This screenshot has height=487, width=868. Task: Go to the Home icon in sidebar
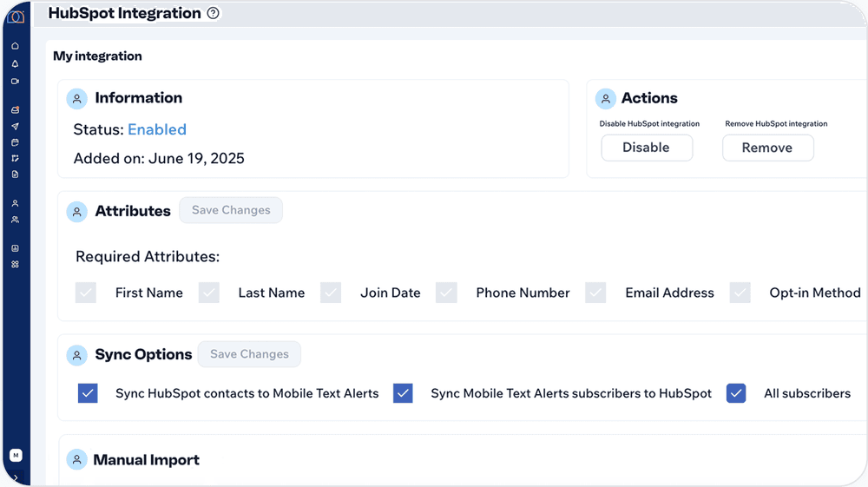click(x=16, y=46)
